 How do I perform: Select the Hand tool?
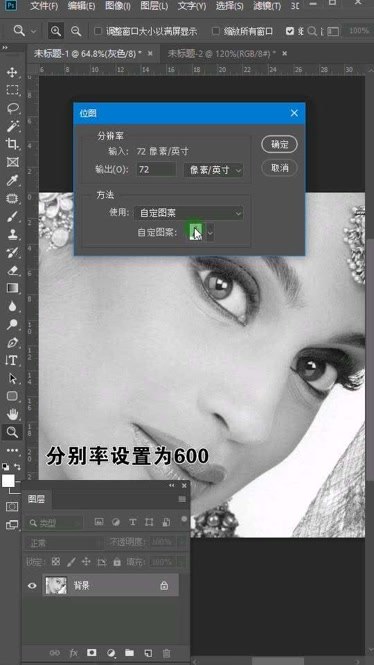point(12,414)
